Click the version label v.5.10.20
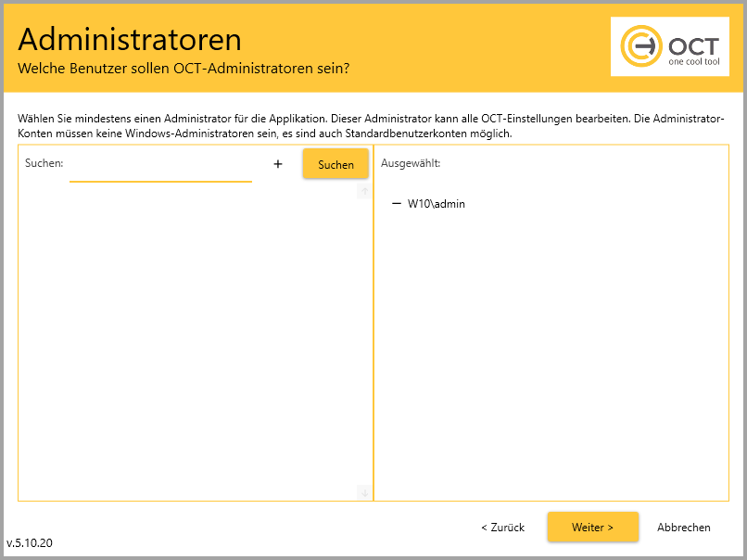Viewport: 747px width, 560px height. (30, 542)
